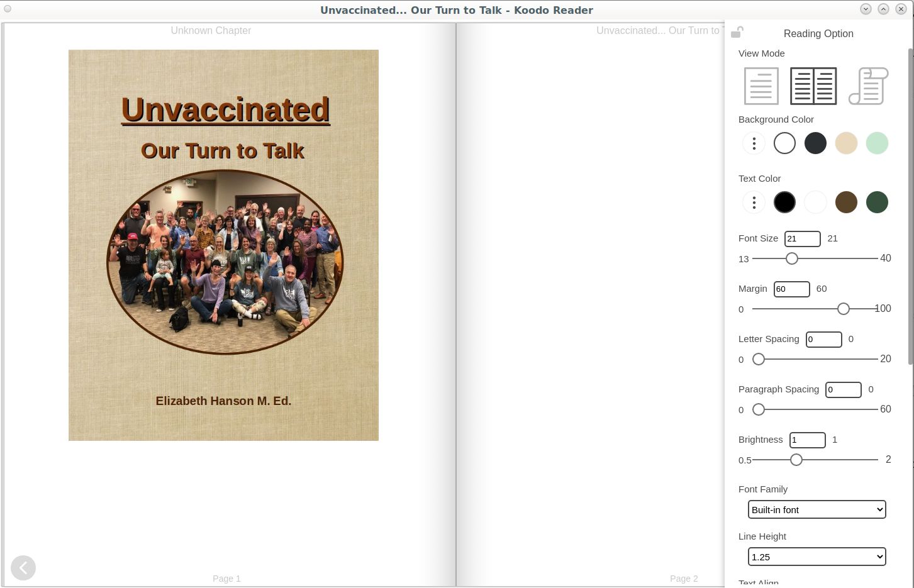Go to previous page using left arrow
Viewport: 914px width, 588px height.
click(x=23, y=568)
